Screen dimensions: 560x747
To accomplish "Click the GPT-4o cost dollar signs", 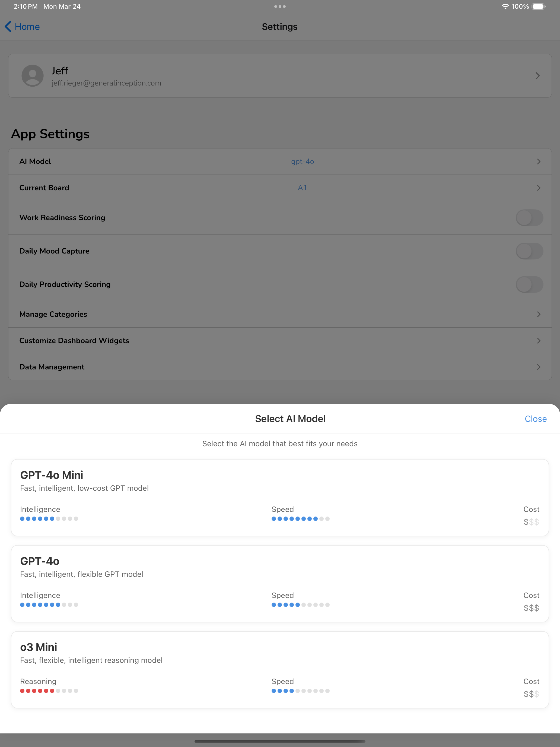I will (x=531, y=608).
